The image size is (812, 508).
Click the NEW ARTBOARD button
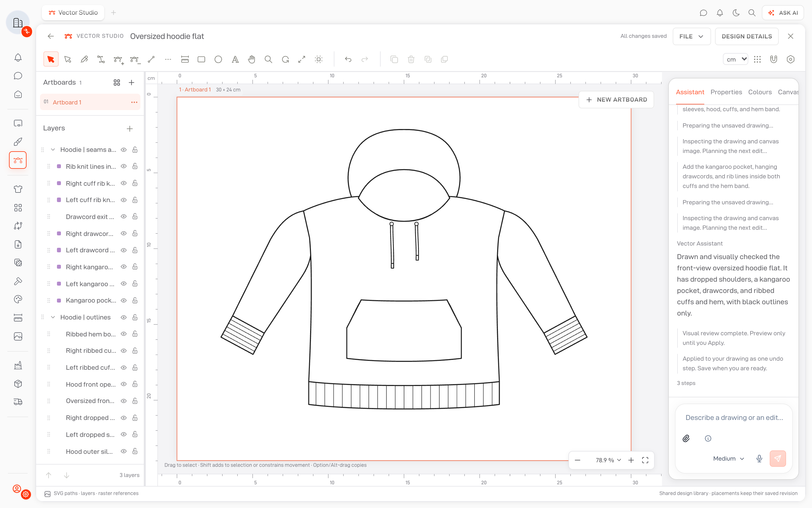616,100
